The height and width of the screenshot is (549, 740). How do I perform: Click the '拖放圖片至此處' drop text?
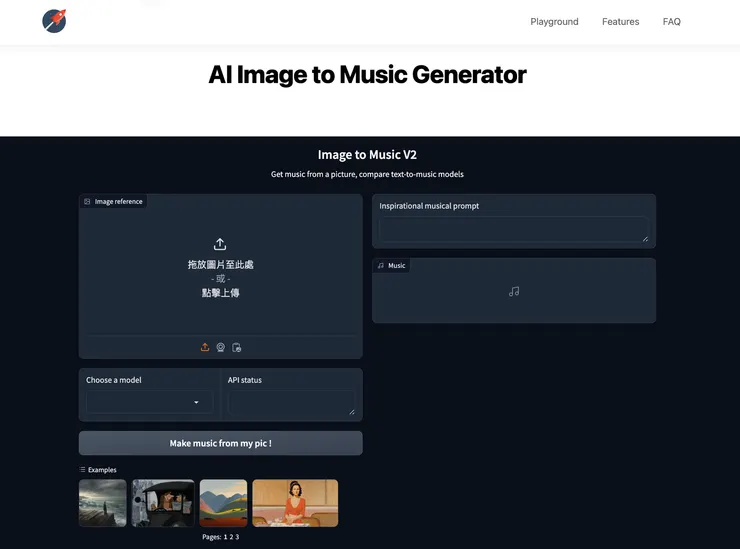click(x=220, y=264)
